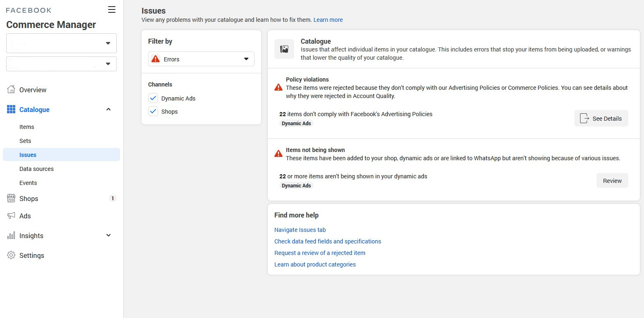Viewport: 644px width, 318px height.
Task: Click the red error icon in the filter dropdown
Action: click(156, 59)
